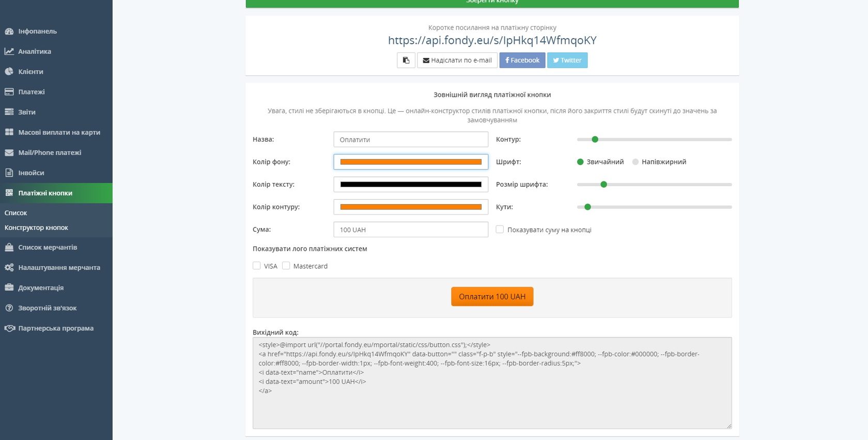
Task: Click the Надіслати по e-mail button
Action: coord(457,60)
